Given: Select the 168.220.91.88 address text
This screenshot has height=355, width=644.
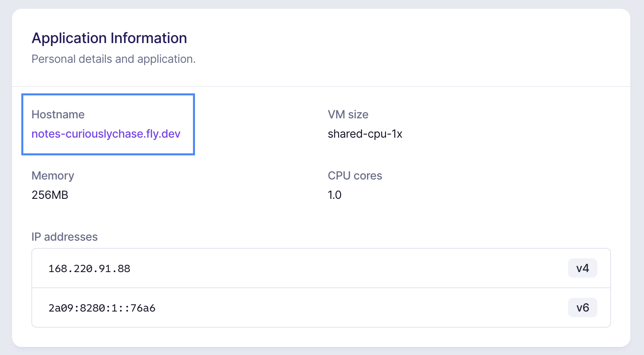Looking at the screenshot, I should click(x=89, y=268).
